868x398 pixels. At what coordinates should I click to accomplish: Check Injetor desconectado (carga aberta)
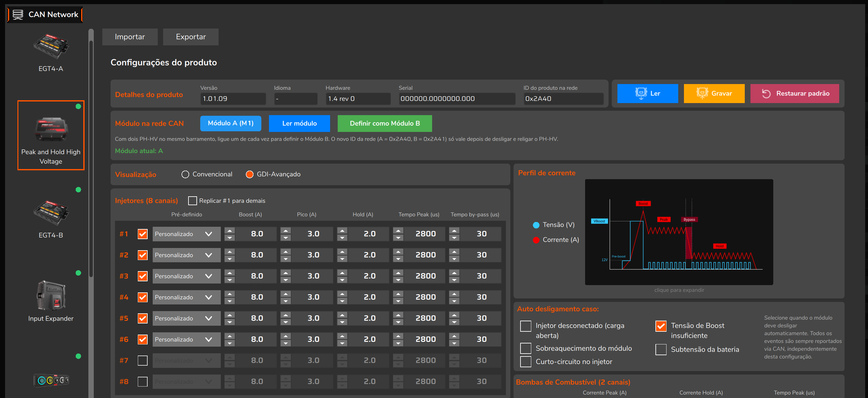click(x=526, y=326)
